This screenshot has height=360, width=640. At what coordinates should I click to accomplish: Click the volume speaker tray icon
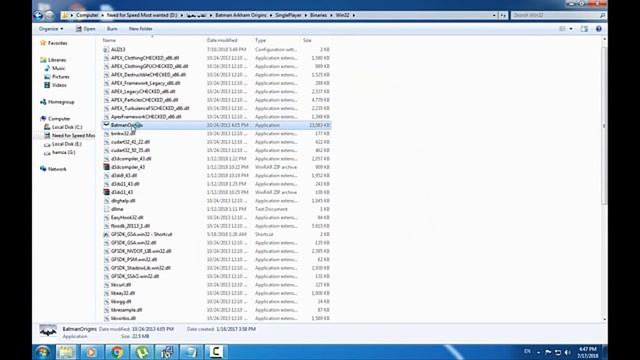tap(567, 352)
